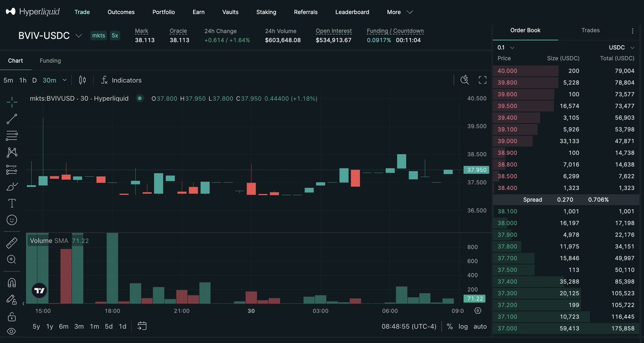Open the emoji icons tool

click(12, 220)
